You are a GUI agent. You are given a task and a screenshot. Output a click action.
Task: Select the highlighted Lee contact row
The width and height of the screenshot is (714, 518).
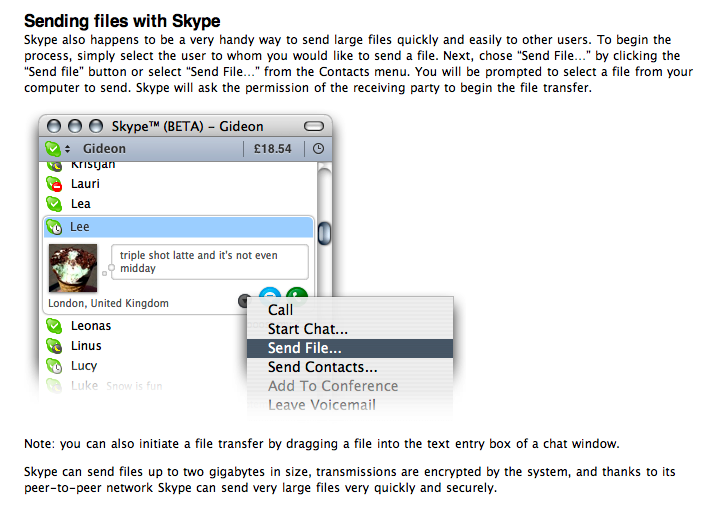(178, 227)
